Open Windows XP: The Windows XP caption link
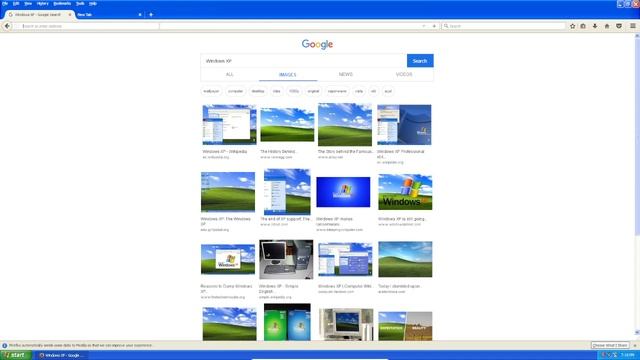 (226, 222)
